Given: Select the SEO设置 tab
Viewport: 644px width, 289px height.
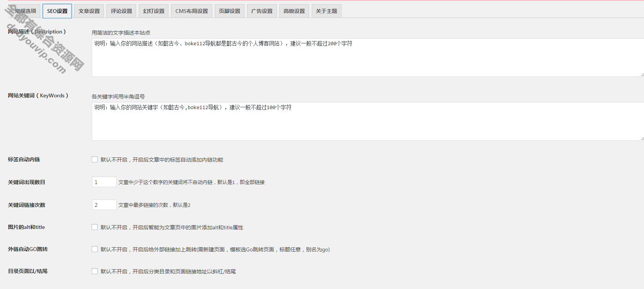Looking at the screenshot, I should [x=57, y=11].
